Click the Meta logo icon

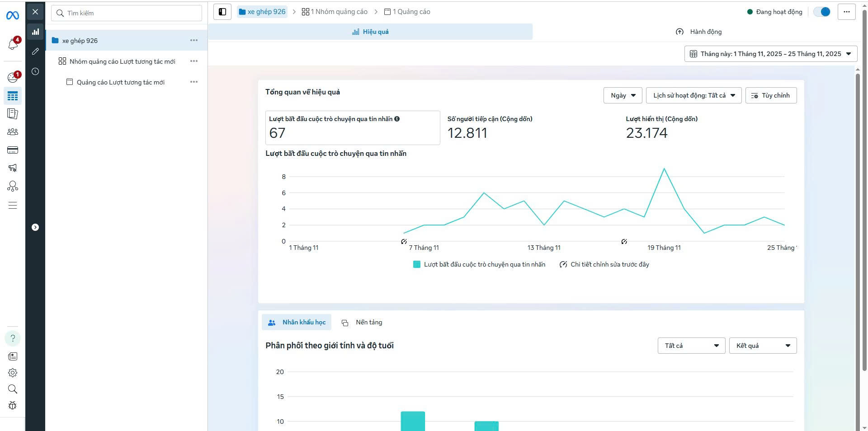(x=13, y=16)
